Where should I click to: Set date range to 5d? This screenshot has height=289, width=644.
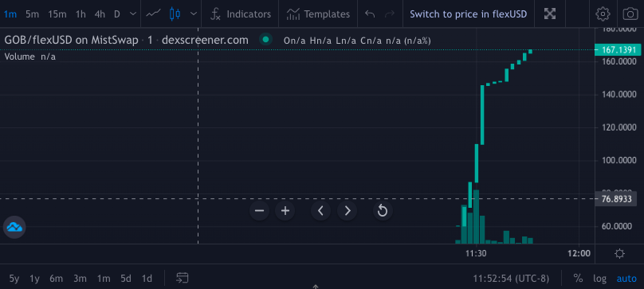(x=126, y=279)
